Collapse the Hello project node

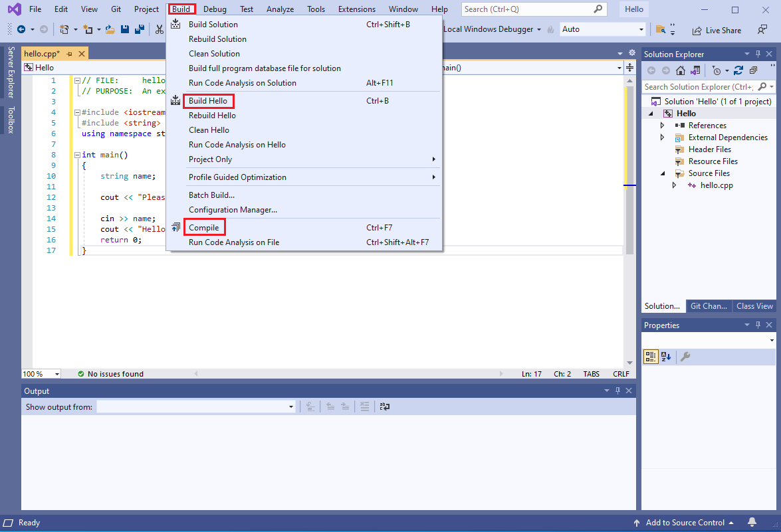(x=651, y=114)
